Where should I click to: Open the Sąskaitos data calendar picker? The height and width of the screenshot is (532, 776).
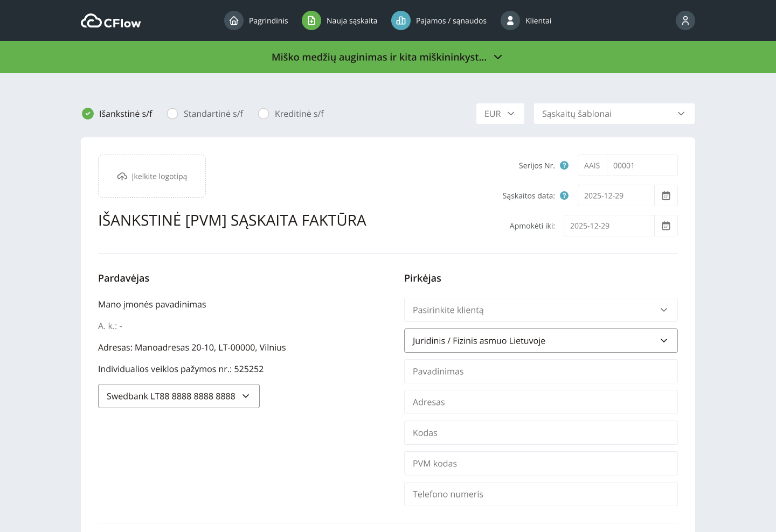click(666, 195)
